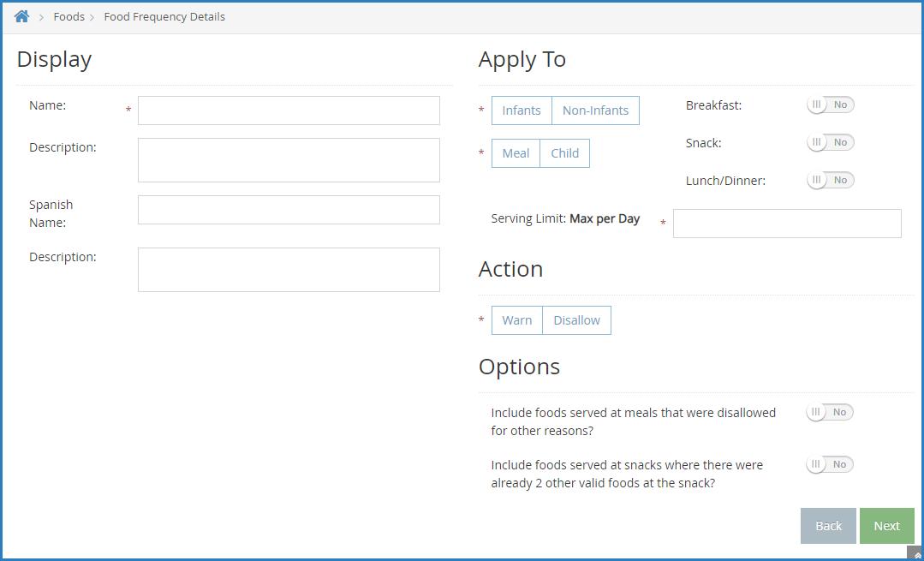The height and width of the screenshot is (561, 924).
Task: Click the Spanish Name input field
Action: pyautogui.click(x=289, y=210)
